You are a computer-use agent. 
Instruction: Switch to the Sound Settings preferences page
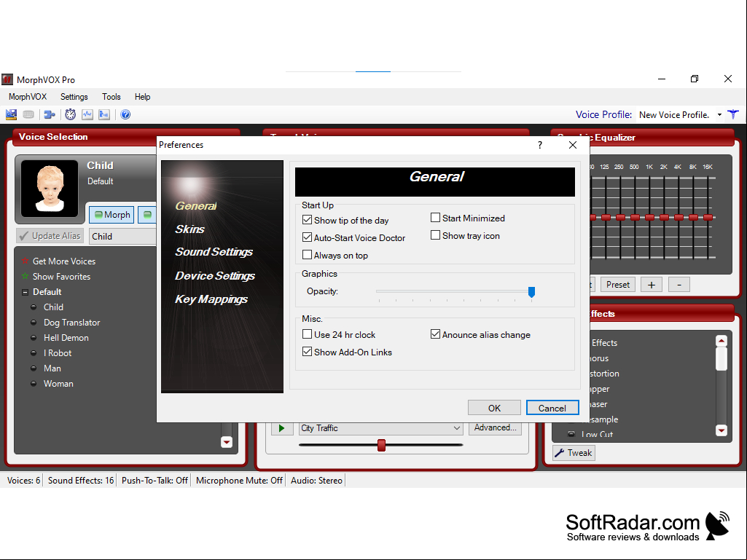pos(214,252)
